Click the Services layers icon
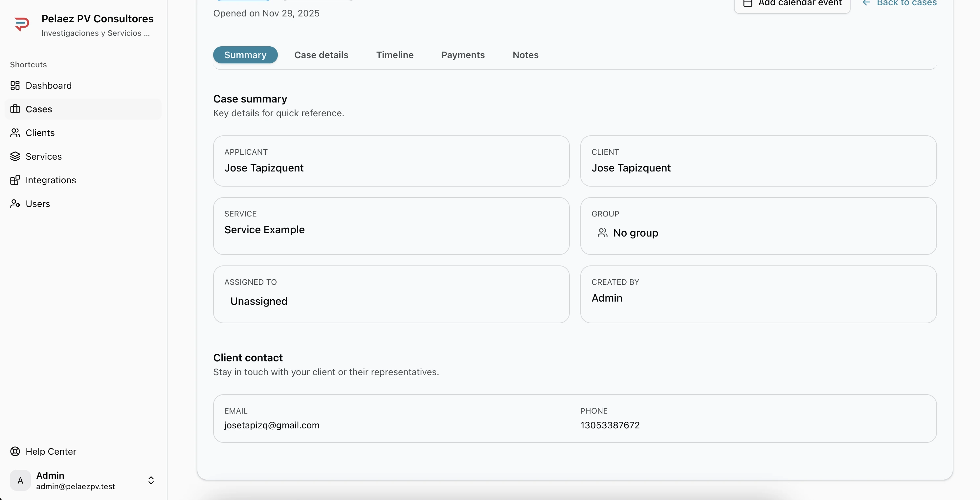The height and width of the screenshot is (500, 980). (x=15, y=156)
